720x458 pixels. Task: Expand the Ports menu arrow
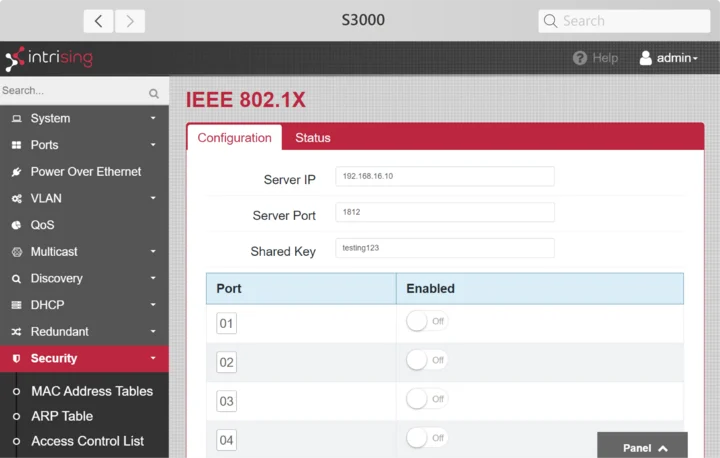pos(153,145)
